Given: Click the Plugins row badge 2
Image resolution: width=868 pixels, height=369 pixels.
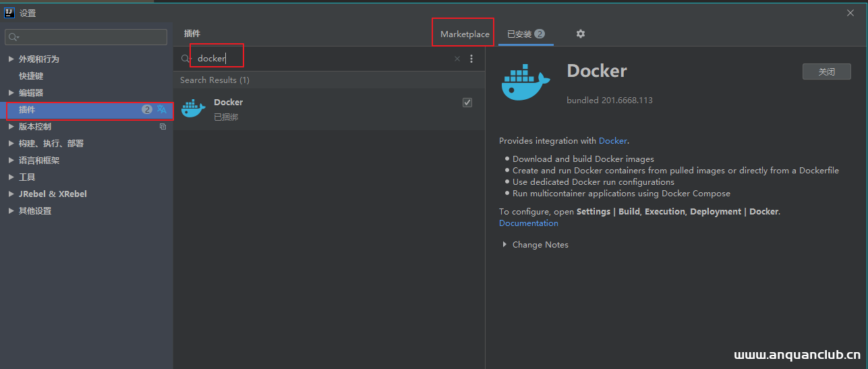Looking at the screenshot, I should coord(147,109).
